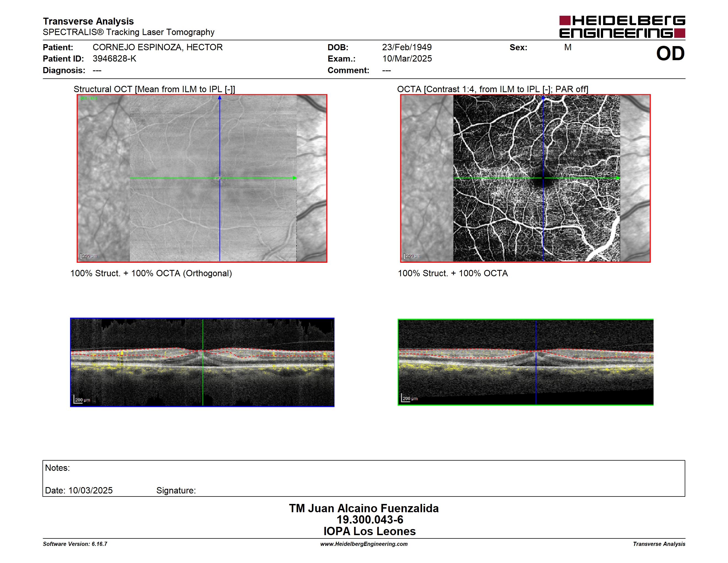The image size is (728, 563).
Task: Click 'Structural OCT [Mean from ILM to IPL [-]]' caption
Action: pyautogui.click(x=154, y=89)
